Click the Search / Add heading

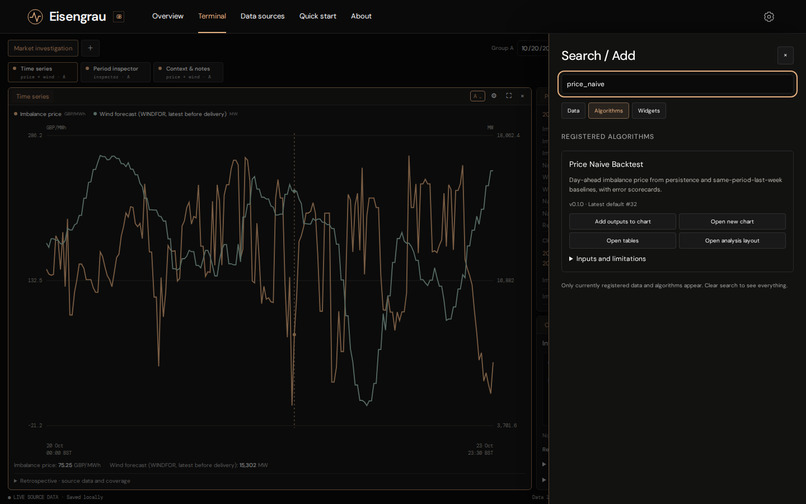point(598,56)
